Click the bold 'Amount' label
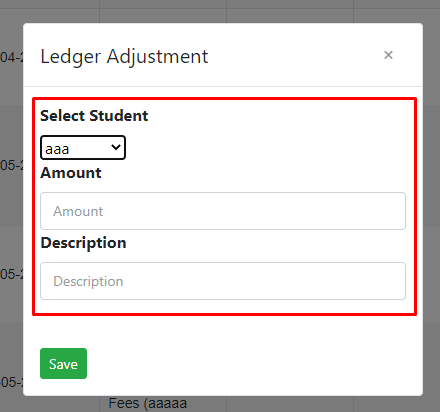Viewport: 440px width, 412px height. (71, 173)
